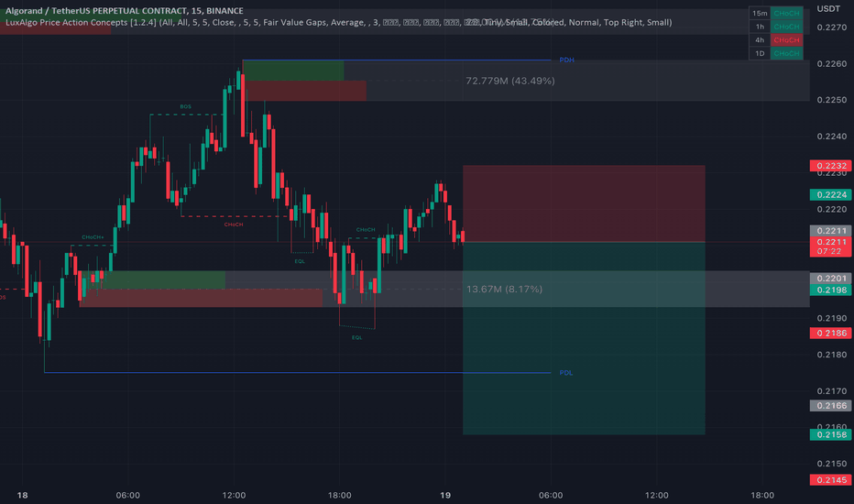Click the 0.2190 price axis tick
The width and height of the screenshot is (854, 504).
(x=832, y=318)
